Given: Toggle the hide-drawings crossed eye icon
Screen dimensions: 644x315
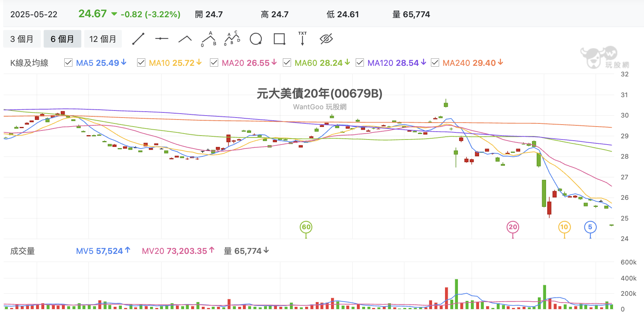Looking at the screenshot, I should 326,39.
